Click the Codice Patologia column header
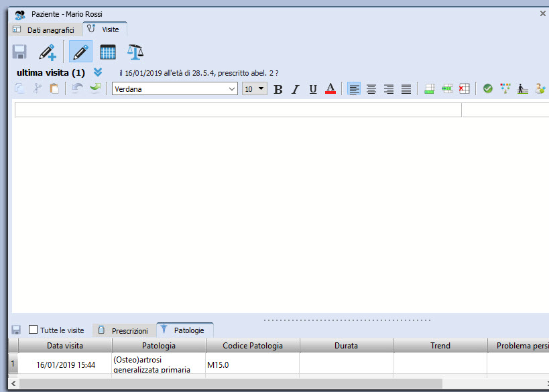Viewport: 549px width, 392px height. (x=253, y=346)
